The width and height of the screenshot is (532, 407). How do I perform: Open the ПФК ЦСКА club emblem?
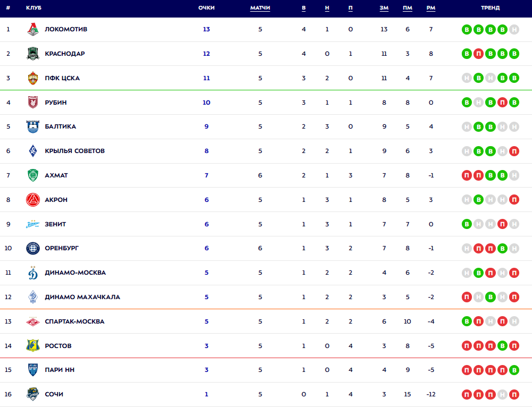click(x=33, y=78)
